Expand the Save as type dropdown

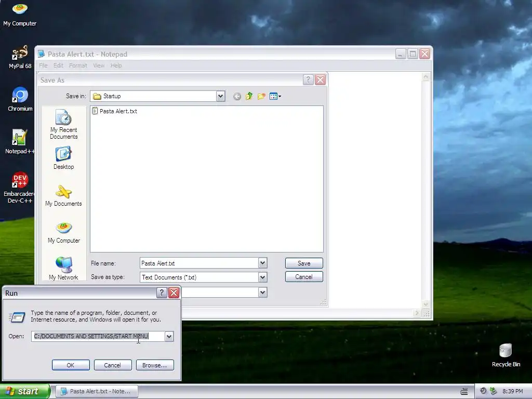click(262, 277)
